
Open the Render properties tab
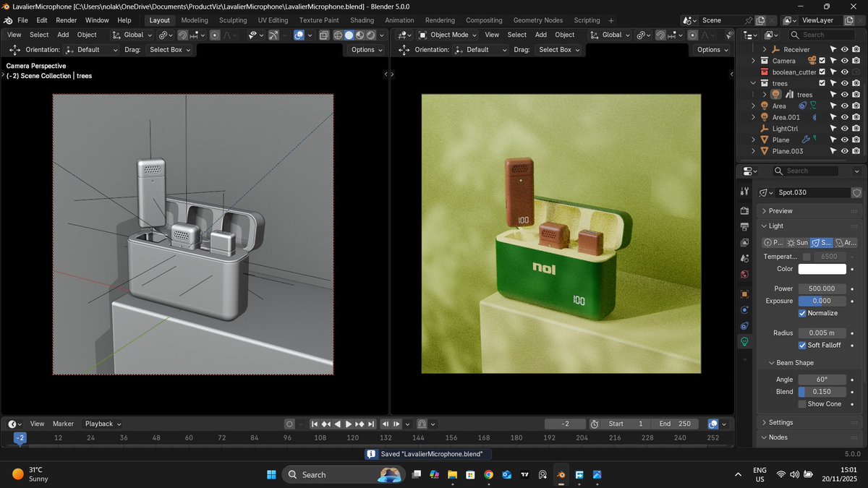point(744,210)
